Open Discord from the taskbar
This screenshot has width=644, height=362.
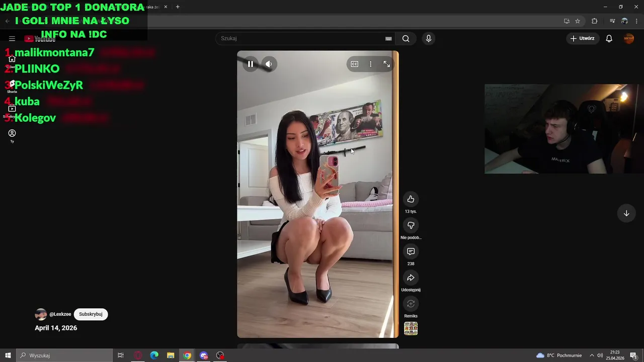click(x=204, y=355)
